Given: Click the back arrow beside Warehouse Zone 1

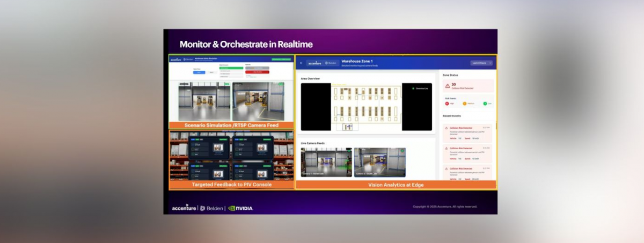Looking at the screenshot, I should click(301, 63).
